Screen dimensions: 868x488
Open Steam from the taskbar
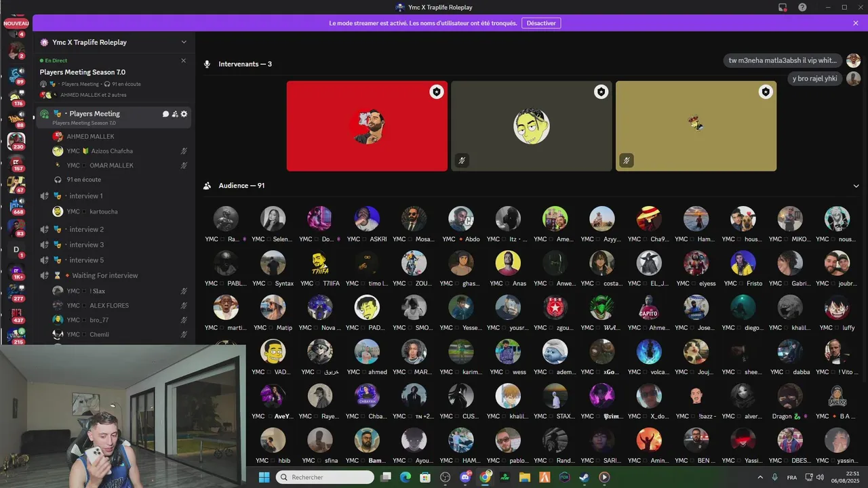click(584, 477)
